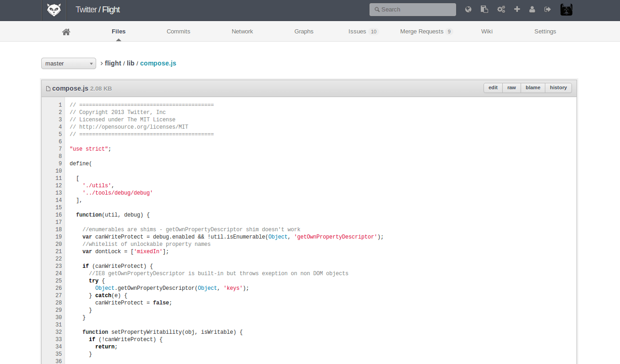The height and width of the screenshot is (364, 620).
Task: Open the Wiki tab
Action: click(487, 32)
